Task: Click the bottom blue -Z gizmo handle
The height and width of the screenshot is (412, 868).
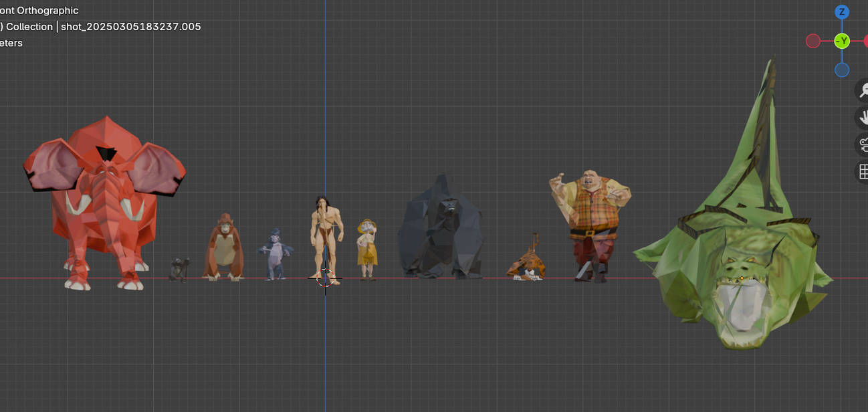Action: (x=841, y=70)
